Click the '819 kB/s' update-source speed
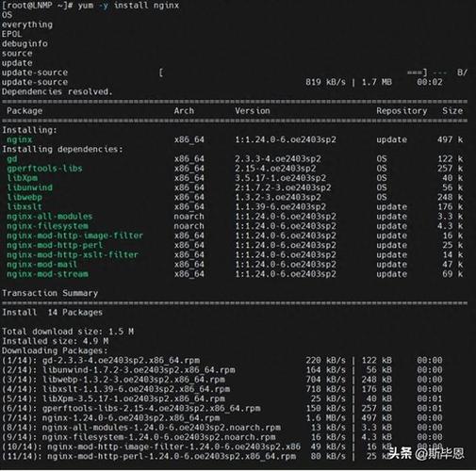476x471 pixels. [326, 82]
